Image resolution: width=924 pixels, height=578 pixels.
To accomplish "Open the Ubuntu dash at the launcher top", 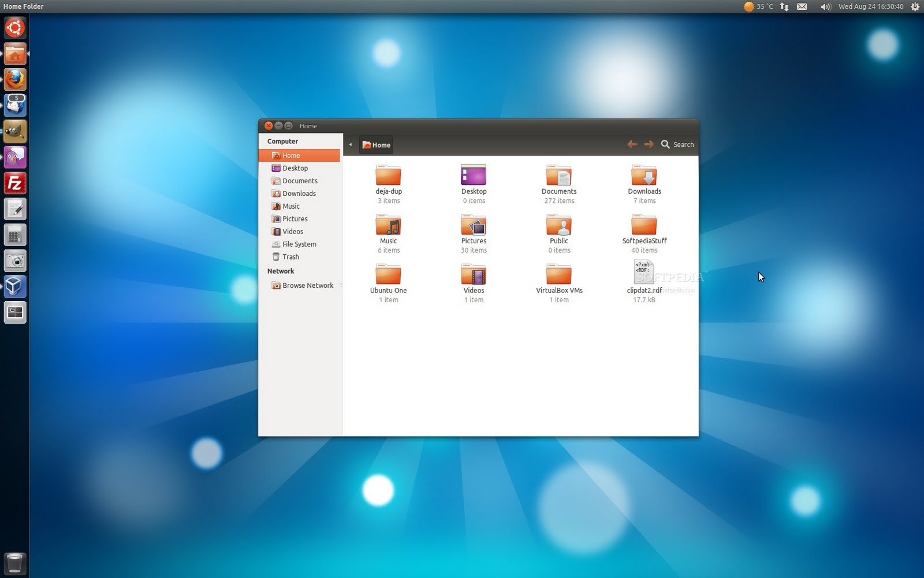I will pos(14,27).
